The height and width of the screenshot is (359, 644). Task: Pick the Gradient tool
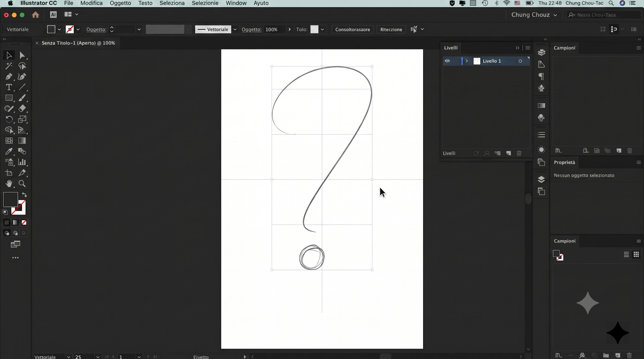coord(22,141)
